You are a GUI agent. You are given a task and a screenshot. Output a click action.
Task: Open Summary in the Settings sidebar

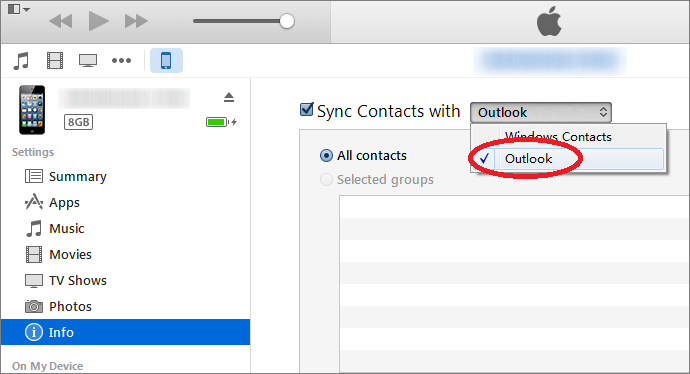(125, 176)
